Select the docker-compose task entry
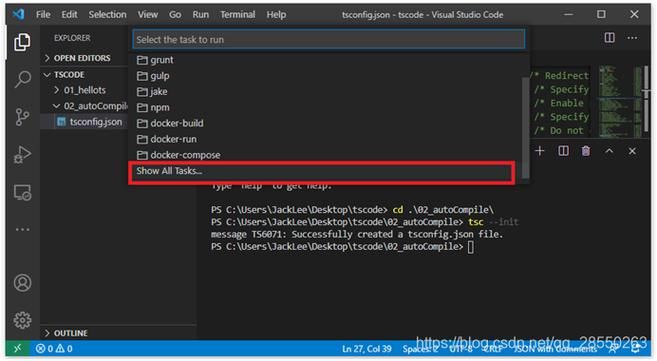This screenshot has width=657, height=361. (325, 155)
